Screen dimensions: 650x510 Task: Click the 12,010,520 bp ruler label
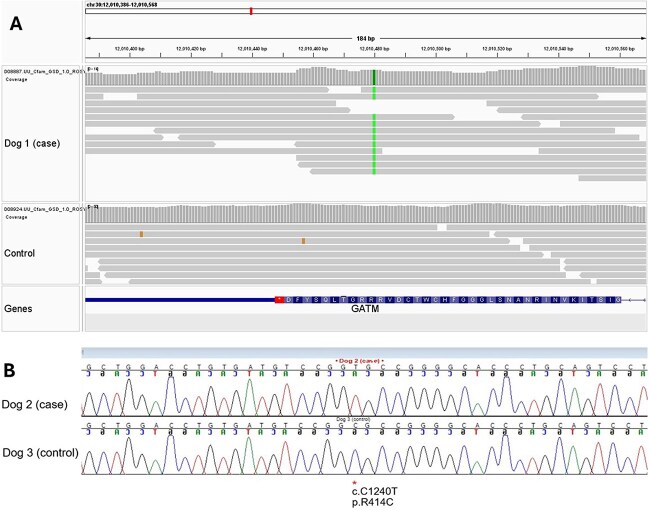tap(497, 49)
